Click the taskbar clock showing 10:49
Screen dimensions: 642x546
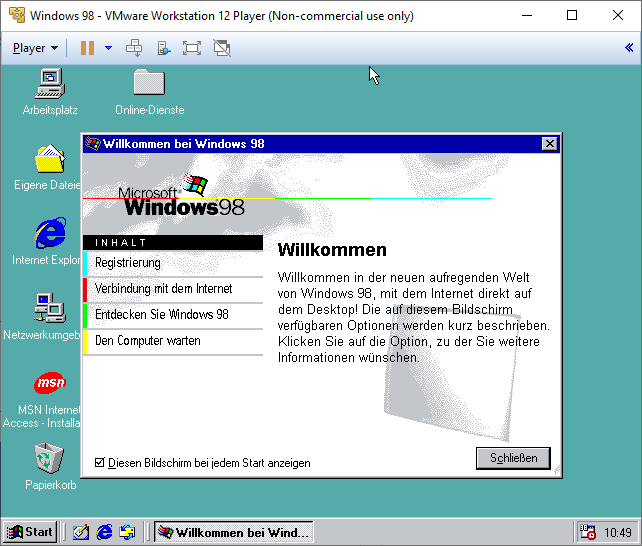click(x=618, y=532)
